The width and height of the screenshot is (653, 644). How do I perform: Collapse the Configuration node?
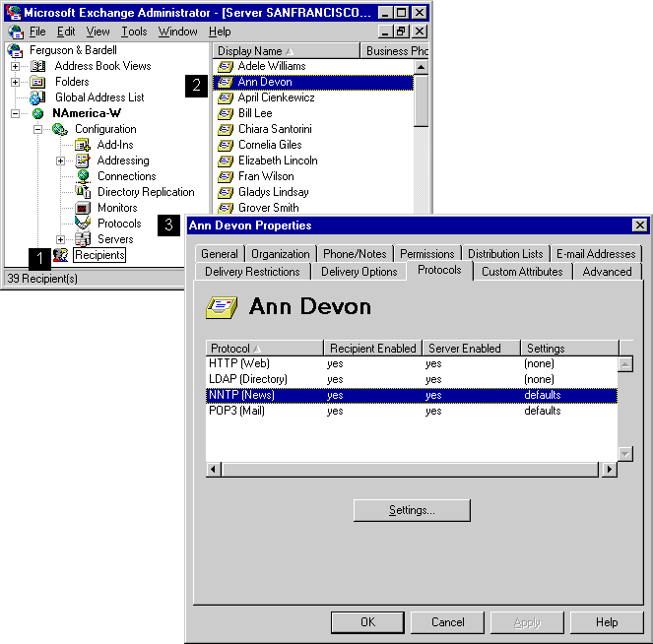coord(37,129)
